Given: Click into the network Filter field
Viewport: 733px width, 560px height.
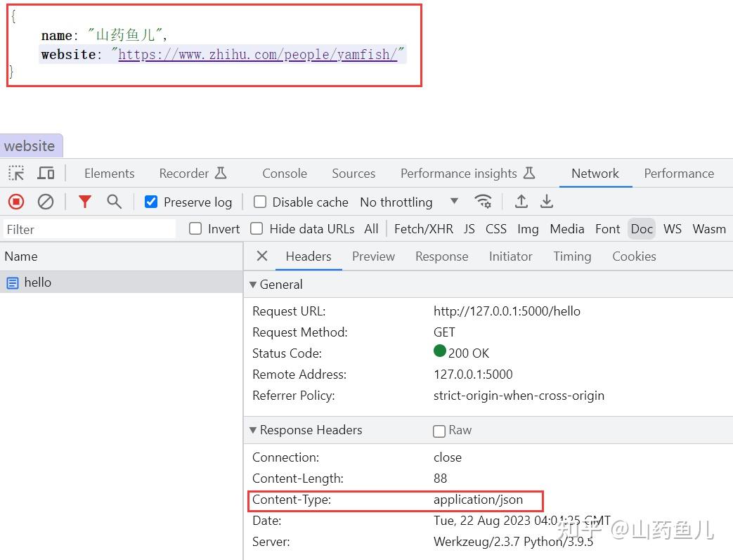Looking at the screenshot, I should (89, 229).
